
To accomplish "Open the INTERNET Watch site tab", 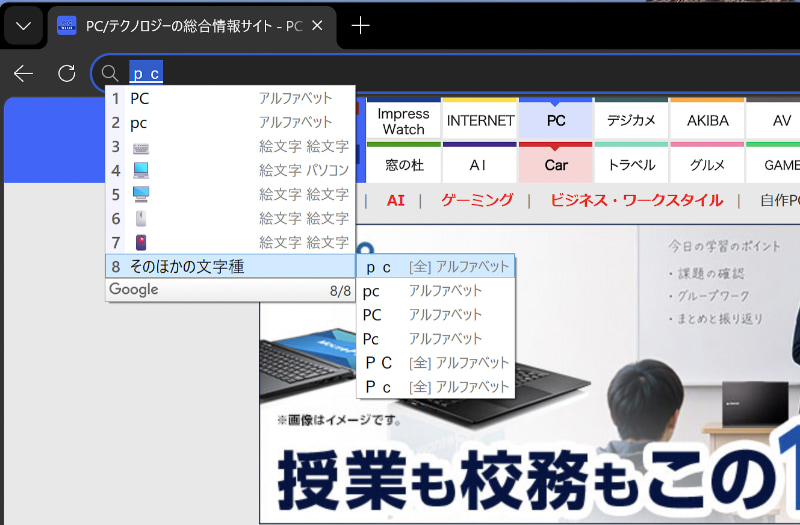I will coord(480,119).
